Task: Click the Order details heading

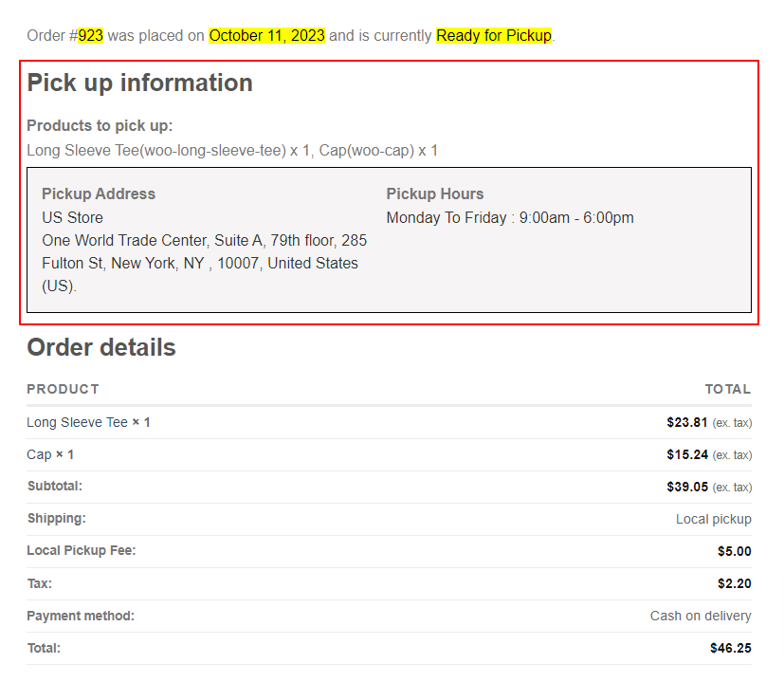Action: [x=100, y=347]
